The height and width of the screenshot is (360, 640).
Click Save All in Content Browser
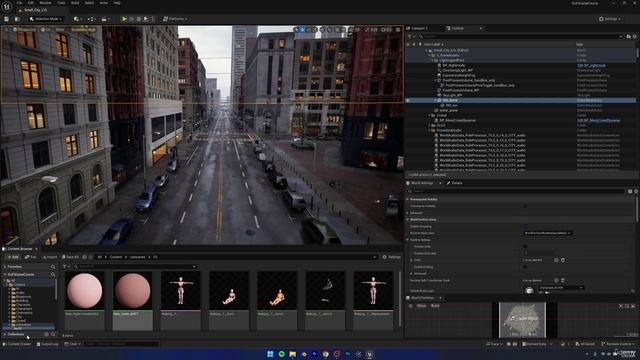[70, 257]
